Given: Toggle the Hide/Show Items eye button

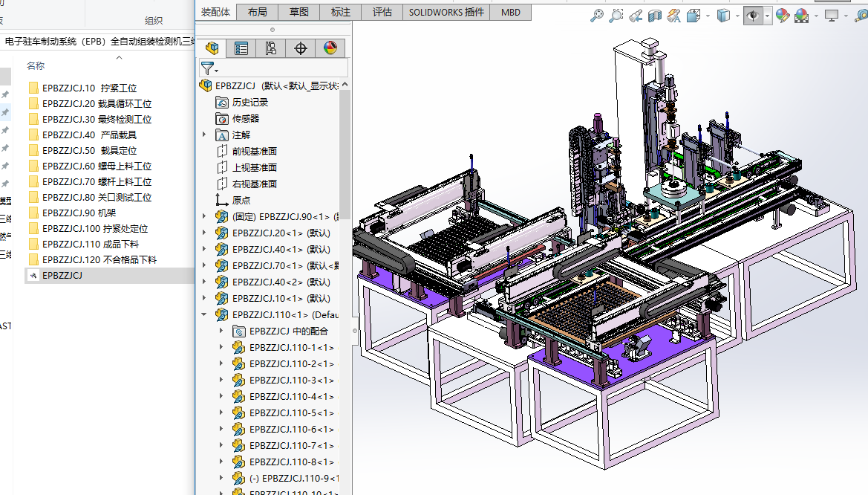Looking at the screenshot, I should 753,16.
